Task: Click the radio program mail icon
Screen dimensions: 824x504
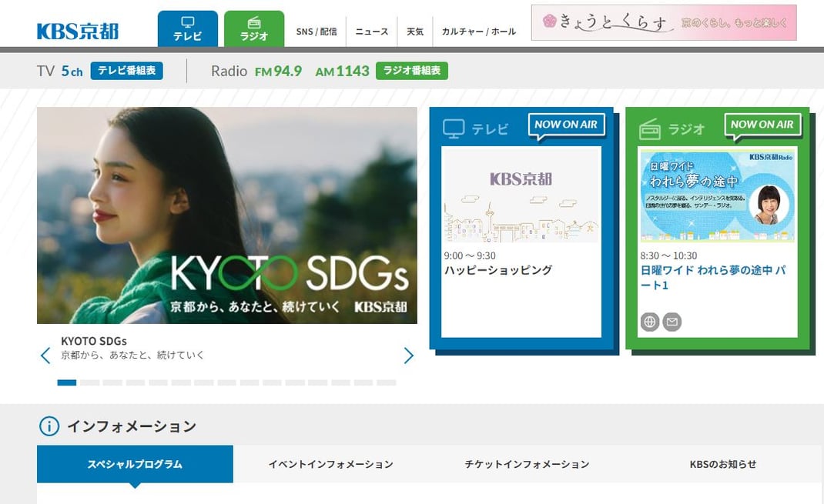Action: [x=672, y=322]
